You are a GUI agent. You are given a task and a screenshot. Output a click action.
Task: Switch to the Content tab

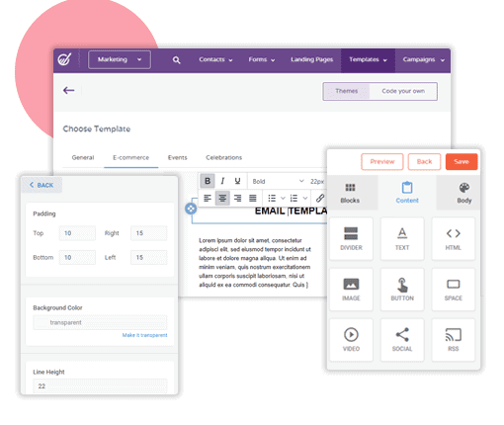(407, 193)
